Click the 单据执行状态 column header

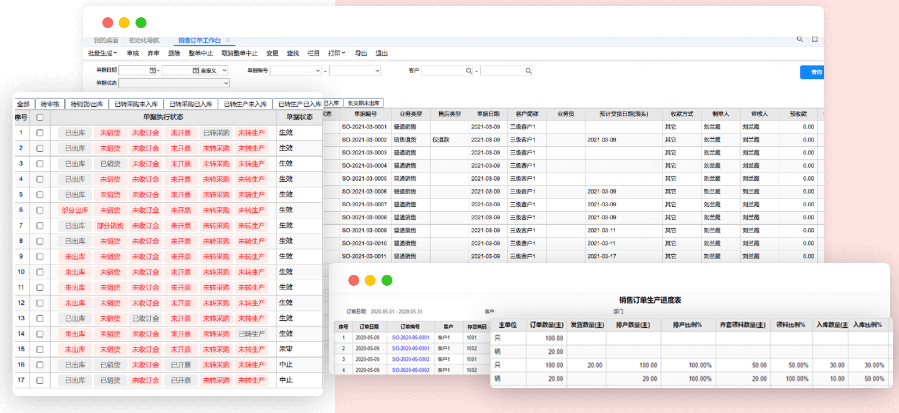(163, 117)
